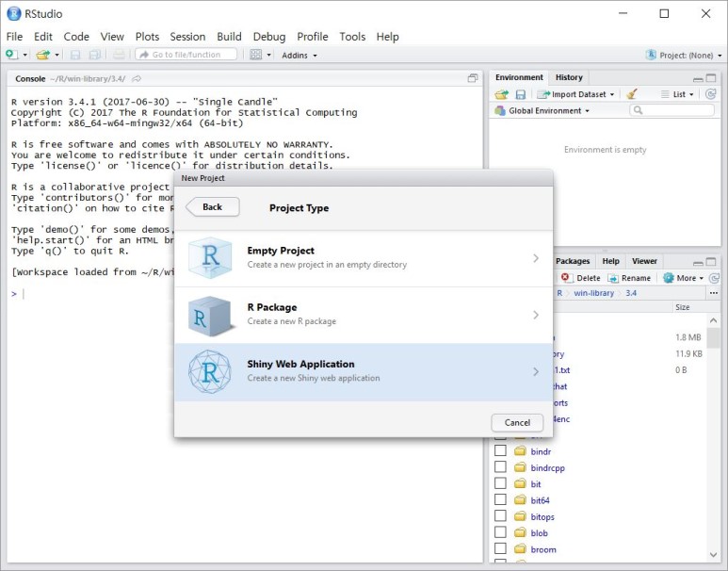Click the New File icon in toolbar
This screenshot has height=571, width=728.
(x=11, y=55)
